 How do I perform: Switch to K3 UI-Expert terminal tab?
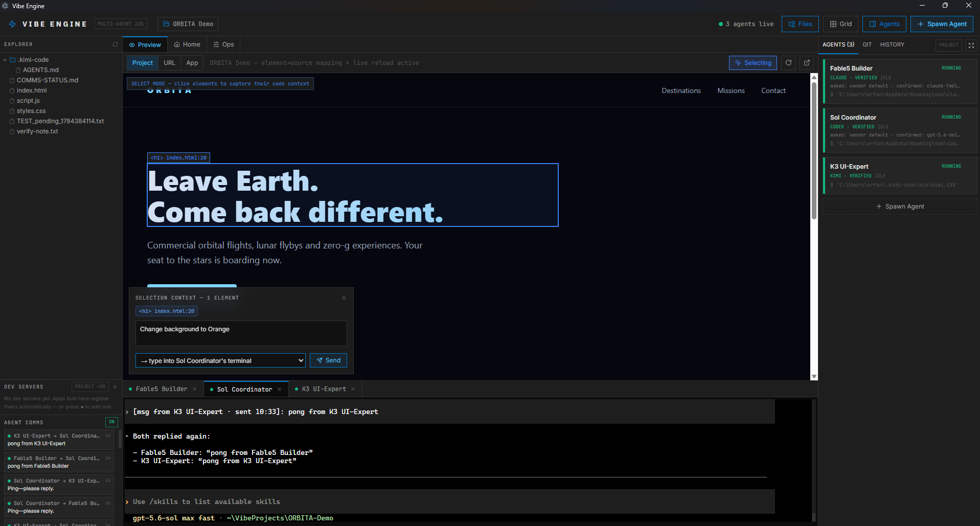(x=324, y=389)
